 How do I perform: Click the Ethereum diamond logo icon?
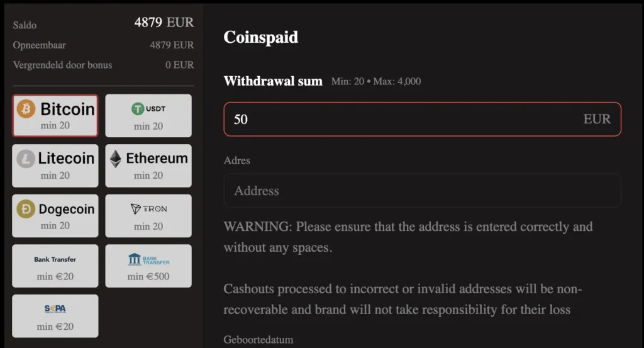tap(116, 159)
